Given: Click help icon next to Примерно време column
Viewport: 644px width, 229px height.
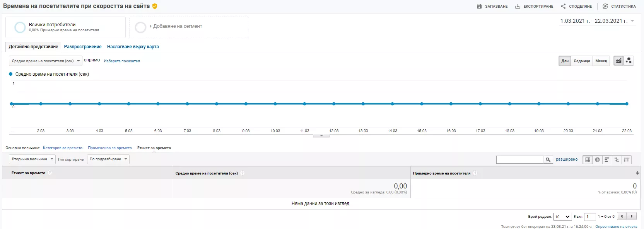Looking at the screenshot, I should pyautogui.click(x=475, y=173).
